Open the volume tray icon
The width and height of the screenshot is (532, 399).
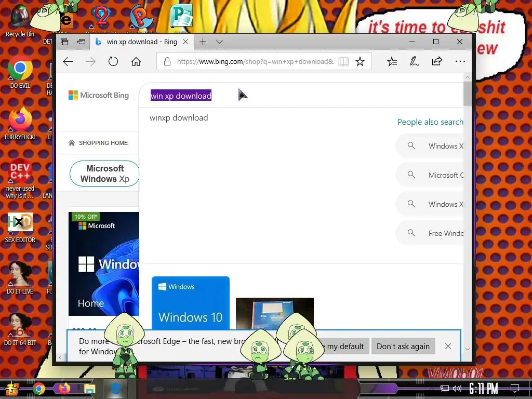[x=457, y=389]
